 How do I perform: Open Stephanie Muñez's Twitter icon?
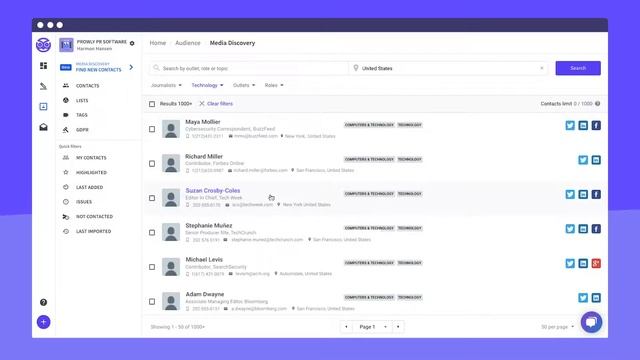tap(570, 229)
